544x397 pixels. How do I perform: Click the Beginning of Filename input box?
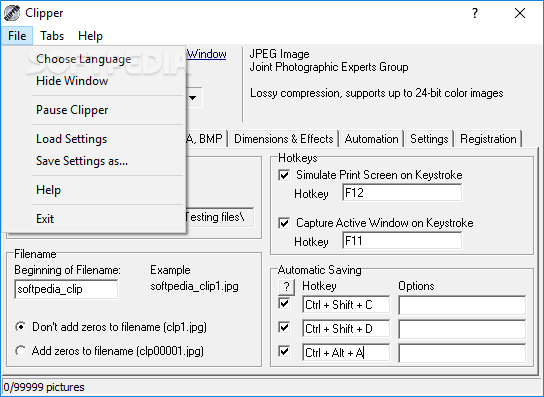click(66, 289)
